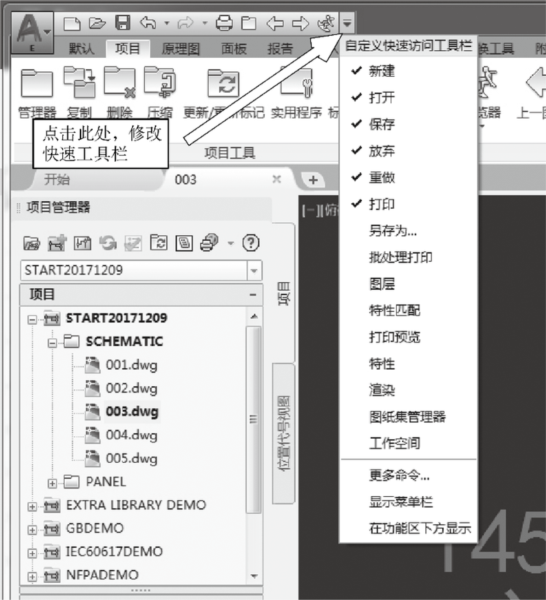Open the Customize Quick Access Toolbar dropdown arrow

click(x=347, y=23)
